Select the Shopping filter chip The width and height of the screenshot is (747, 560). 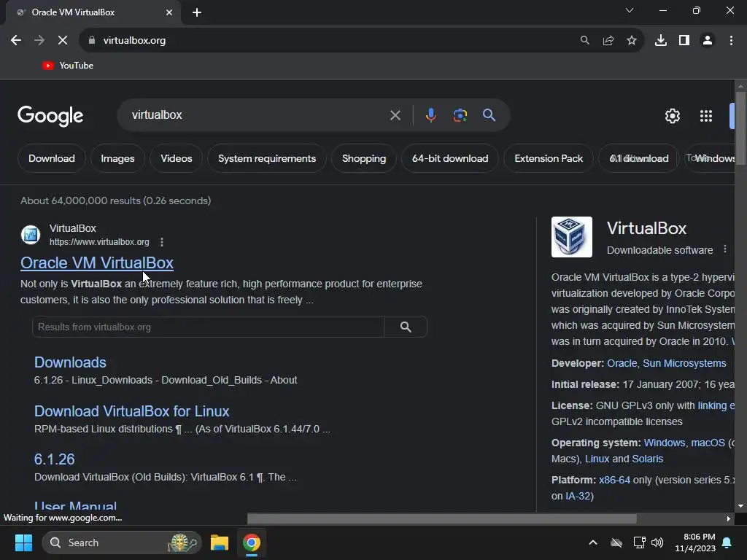point(364,158)
